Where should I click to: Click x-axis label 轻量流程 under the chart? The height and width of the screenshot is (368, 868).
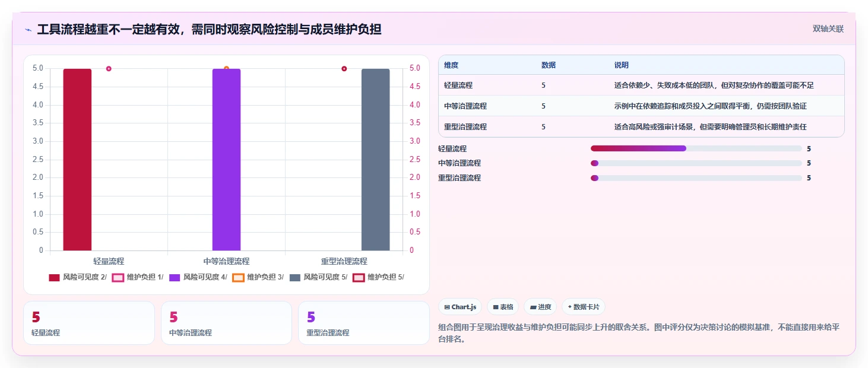pos(109,261)
